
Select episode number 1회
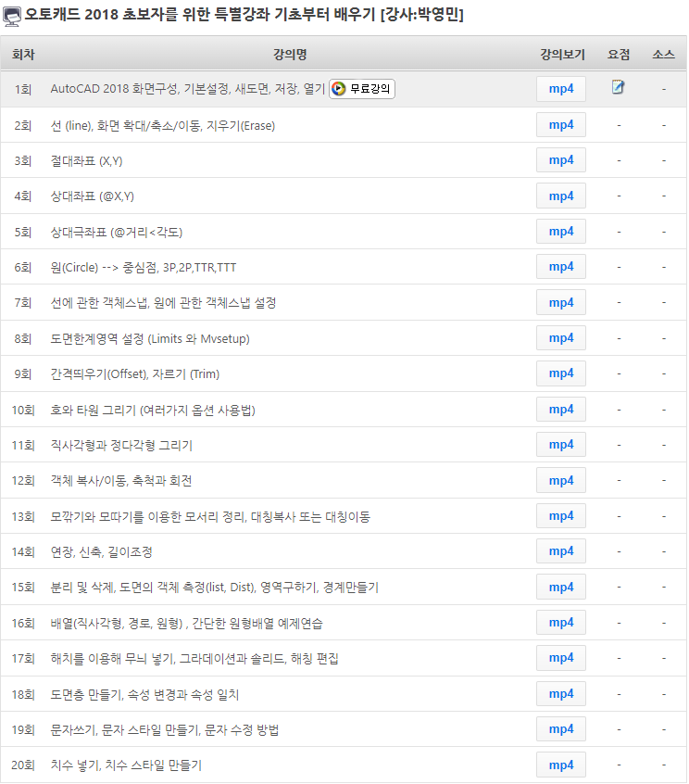pyautogui.click(x=23, y=90)
